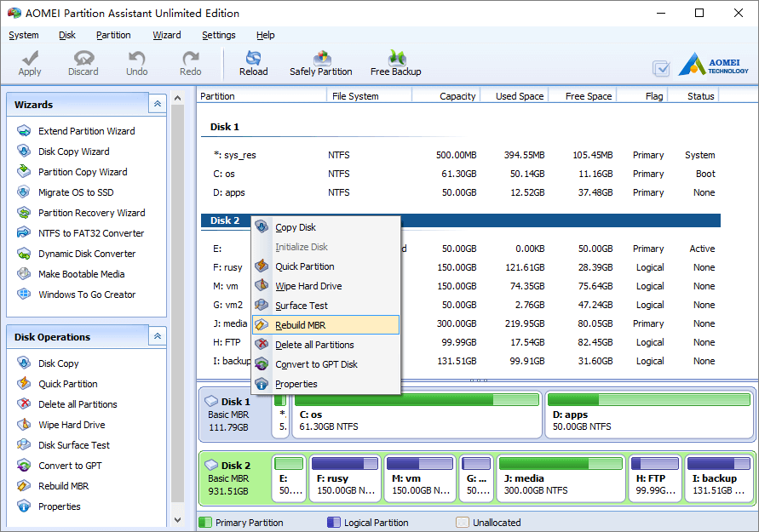Open Safely Partition tool
This screenshot has width=759, height=532.
click(x=321, y=63)
